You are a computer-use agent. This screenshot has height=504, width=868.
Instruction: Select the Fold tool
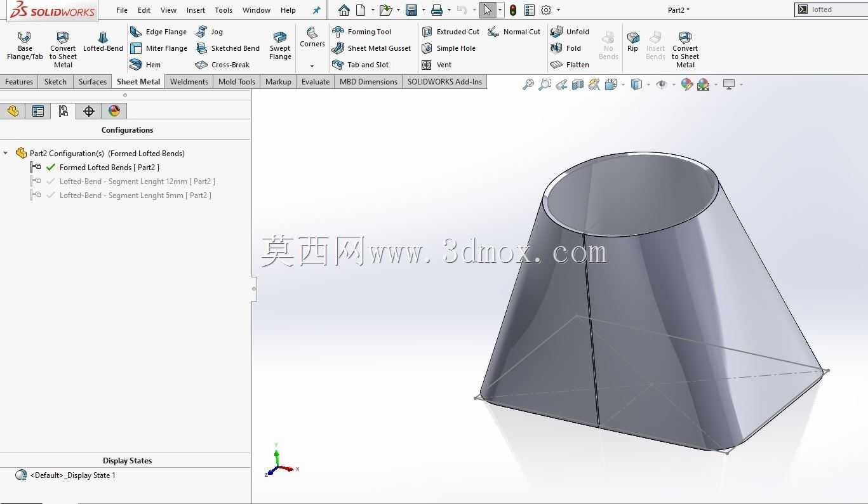tap(566, 48)
